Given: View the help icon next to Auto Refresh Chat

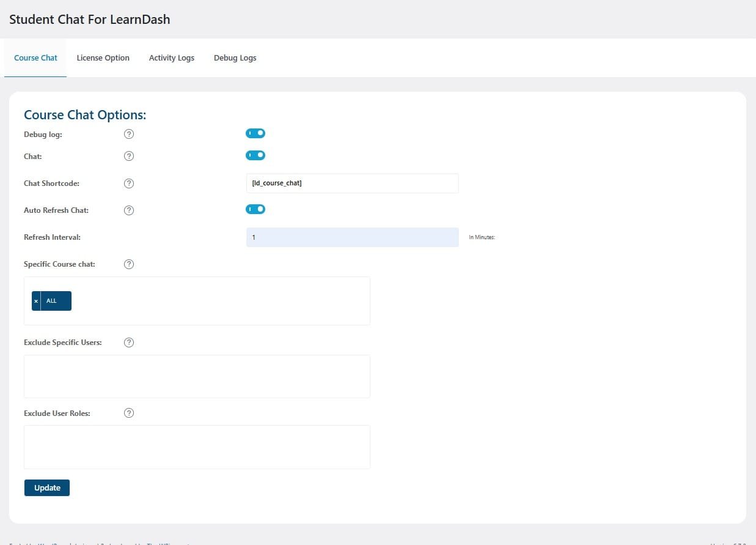Looking at the screenshot, I should (x=129, y=210).
